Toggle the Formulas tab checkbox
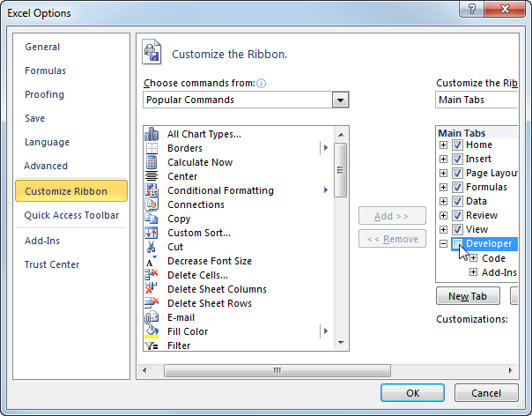Image resolution: width=532 pixels, height=416 pixels. 457,187
